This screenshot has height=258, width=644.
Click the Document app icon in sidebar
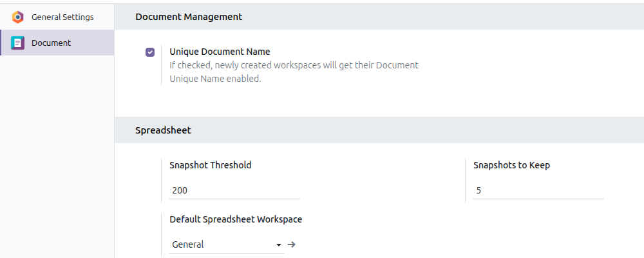17,43
